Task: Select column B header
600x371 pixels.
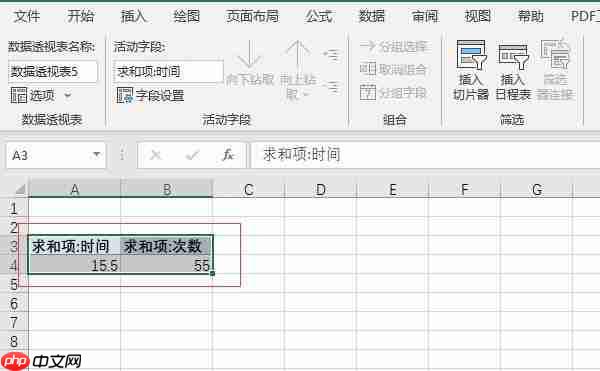Action: click(x=167, y=189)
